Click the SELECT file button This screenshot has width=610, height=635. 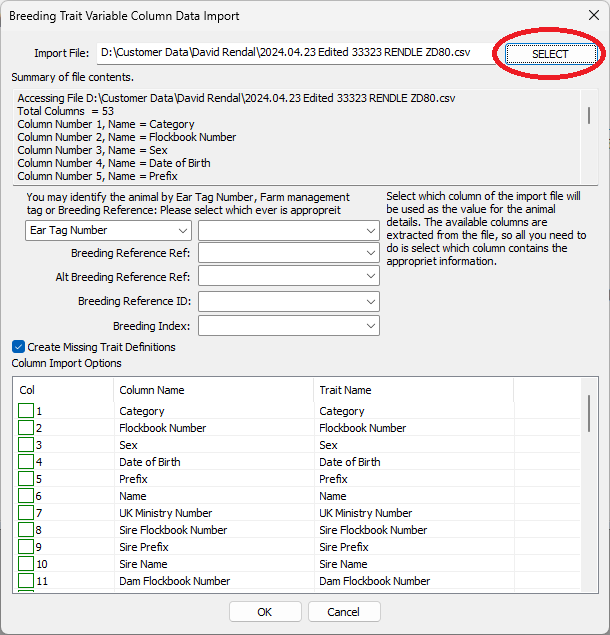tap(551, 54)
